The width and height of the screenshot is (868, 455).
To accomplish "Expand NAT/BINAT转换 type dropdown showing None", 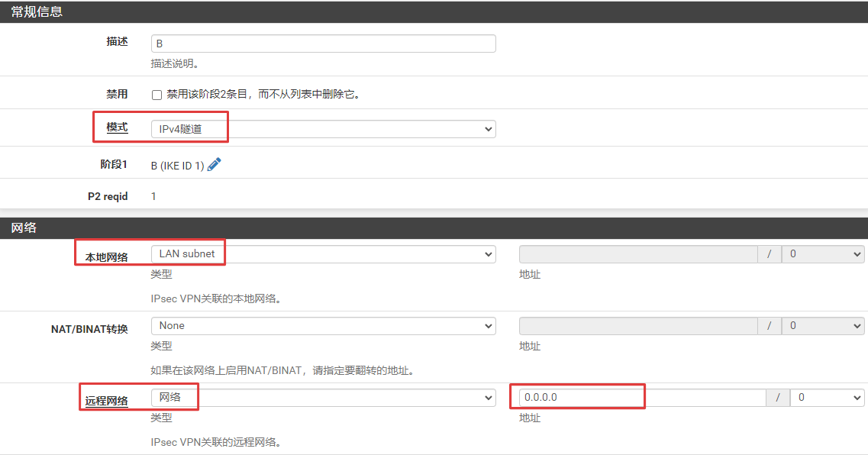I will pyautogui.click(x=323, y=326).
